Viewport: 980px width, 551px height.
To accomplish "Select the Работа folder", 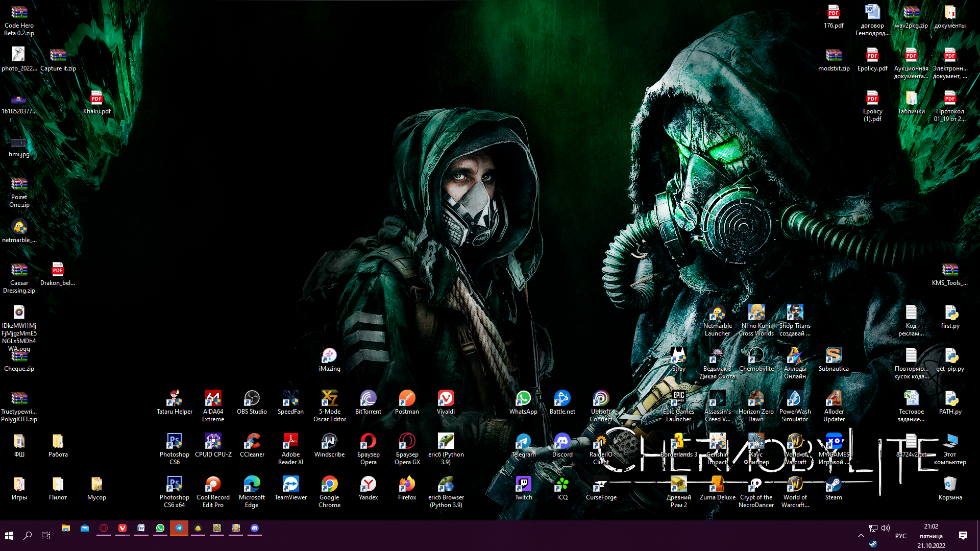I will tap(58, 445).
